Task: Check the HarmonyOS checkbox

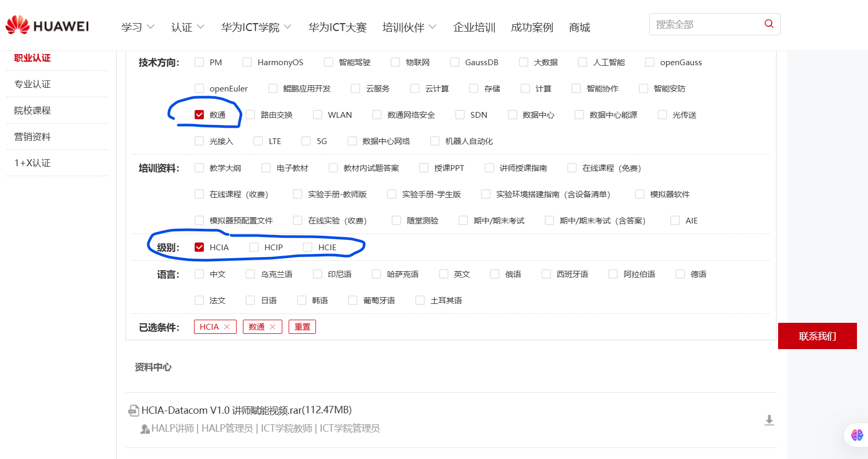Action: [247, 62]
